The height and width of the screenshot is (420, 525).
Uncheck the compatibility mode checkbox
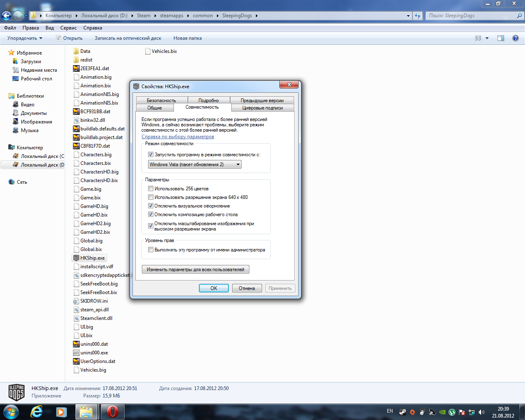click(x=151, y=155)
